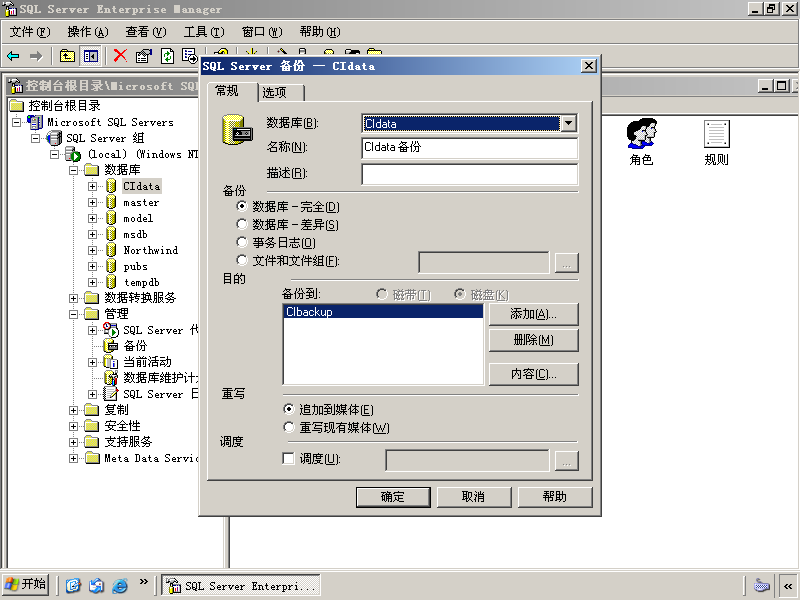
Task: Expand the 支持服务 folder tree node
Action: (73, 442)
